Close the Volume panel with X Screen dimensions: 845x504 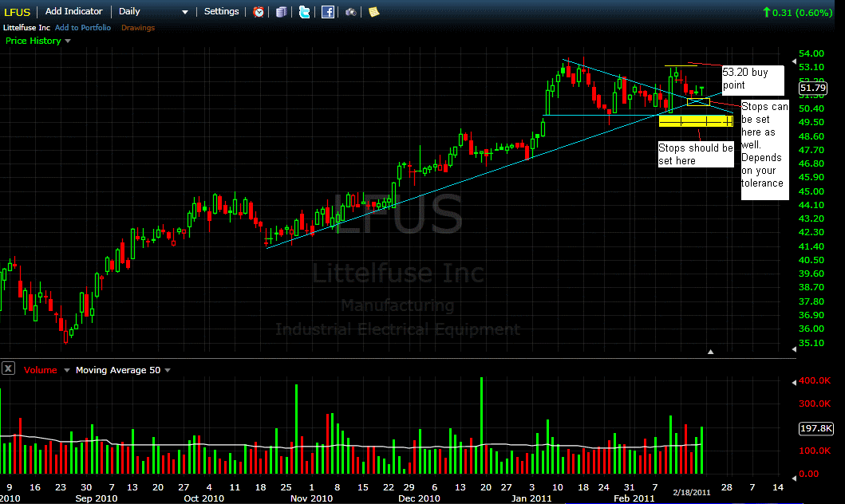point(8,369)
